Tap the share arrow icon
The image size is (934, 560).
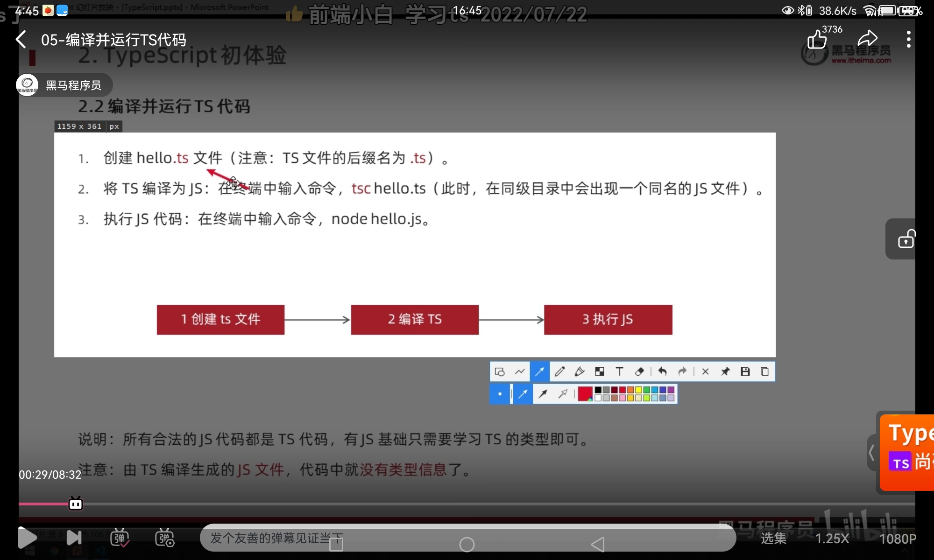pyautogui.click(x=867, y=39)
